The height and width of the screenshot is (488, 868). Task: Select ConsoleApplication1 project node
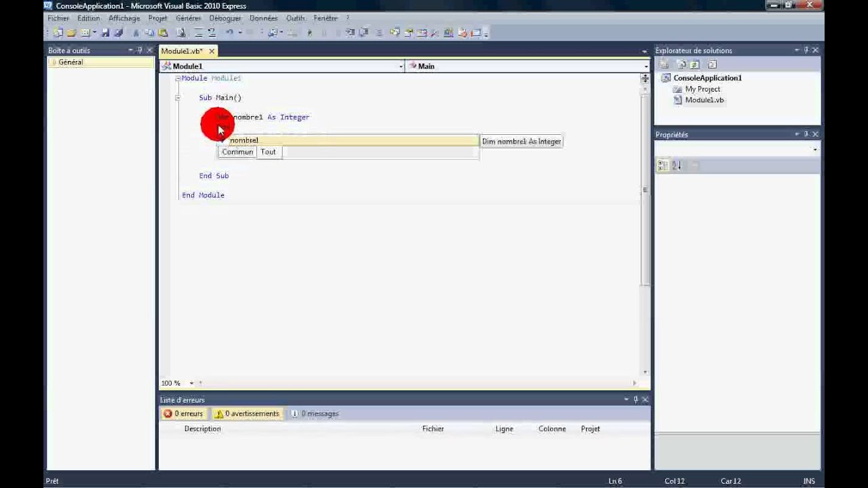(707, 78)
